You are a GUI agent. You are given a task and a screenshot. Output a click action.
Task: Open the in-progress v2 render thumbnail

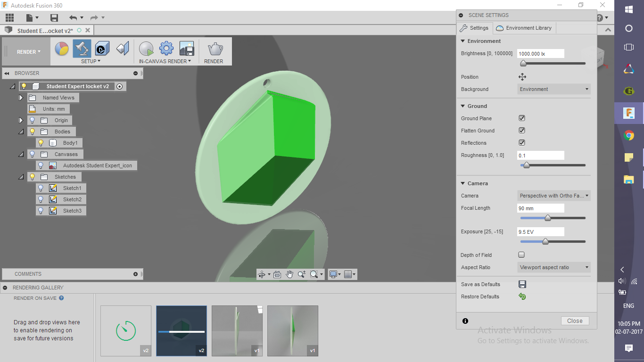click(x=182, y=331)
